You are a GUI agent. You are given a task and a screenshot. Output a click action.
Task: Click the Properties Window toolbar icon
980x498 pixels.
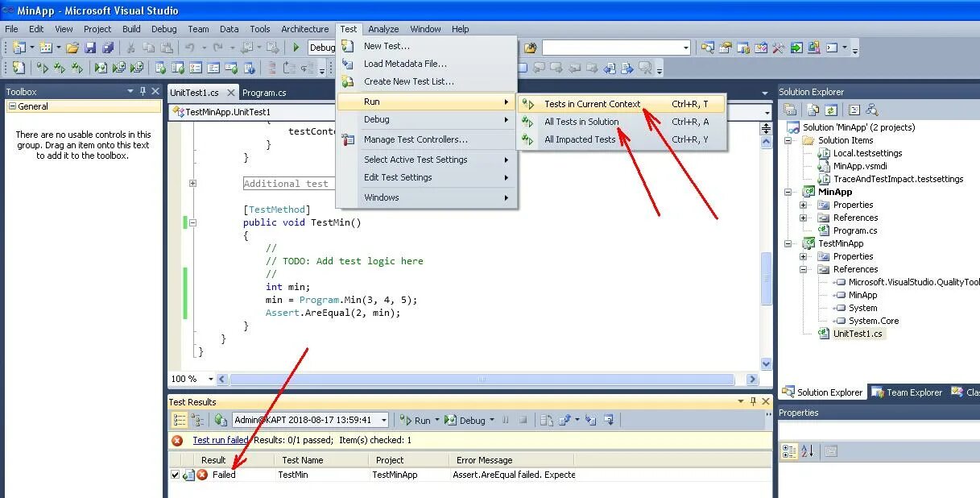pos(725,48)
